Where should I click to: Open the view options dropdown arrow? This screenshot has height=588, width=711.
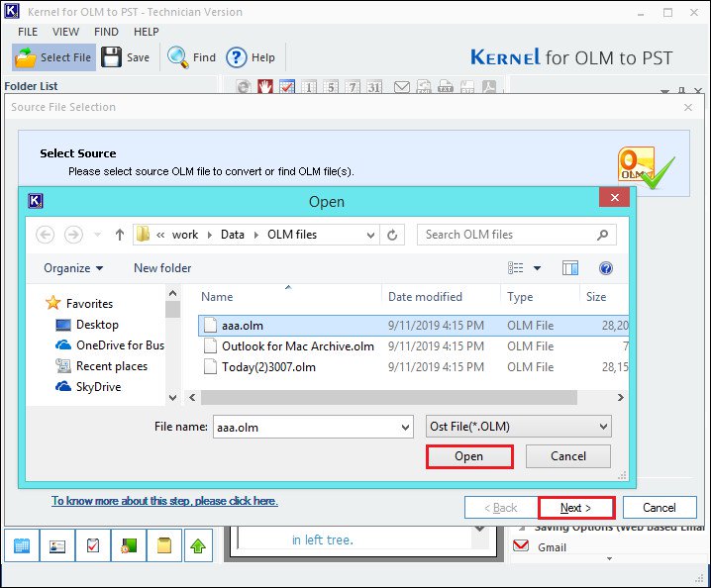tap(537, 268)
